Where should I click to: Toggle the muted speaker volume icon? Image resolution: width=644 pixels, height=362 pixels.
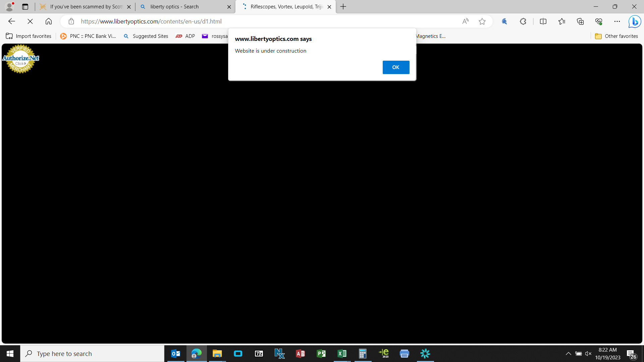[x=588, y=354]
